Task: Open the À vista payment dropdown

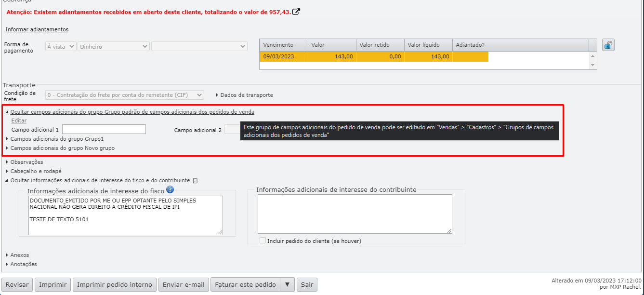Action: [x=61, y=47]
